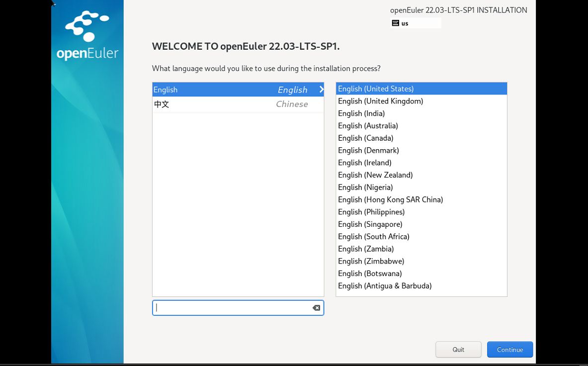
Task: Choose English (Ireland) locale
Action: [x=421, y=163]
